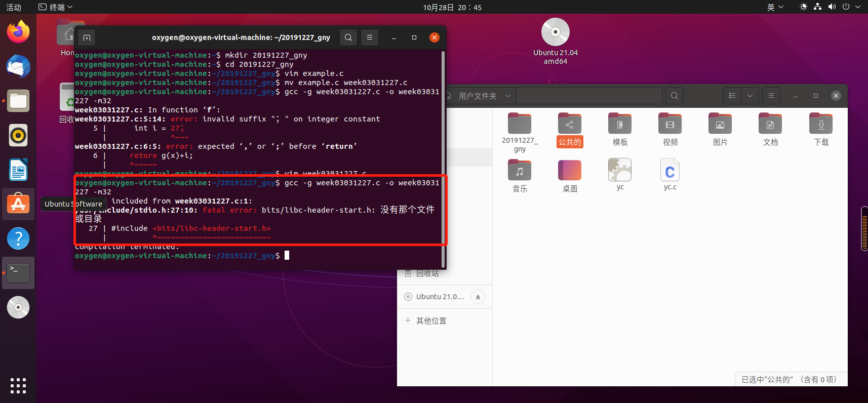Open the 英 input method menu
Image resolution: width=868 pixels, height=403 pixels.
click(x=775, y=7)
